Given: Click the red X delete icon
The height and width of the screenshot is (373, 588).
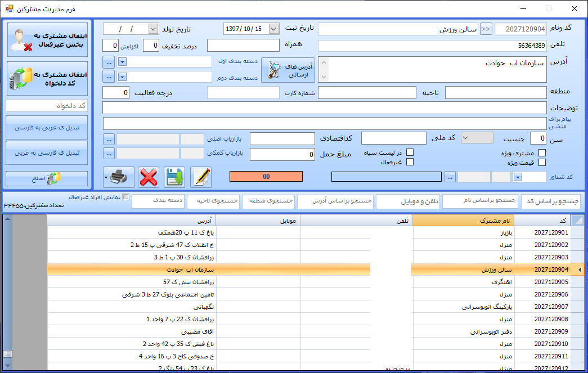Looking at the screenshot, I should 148,177.
